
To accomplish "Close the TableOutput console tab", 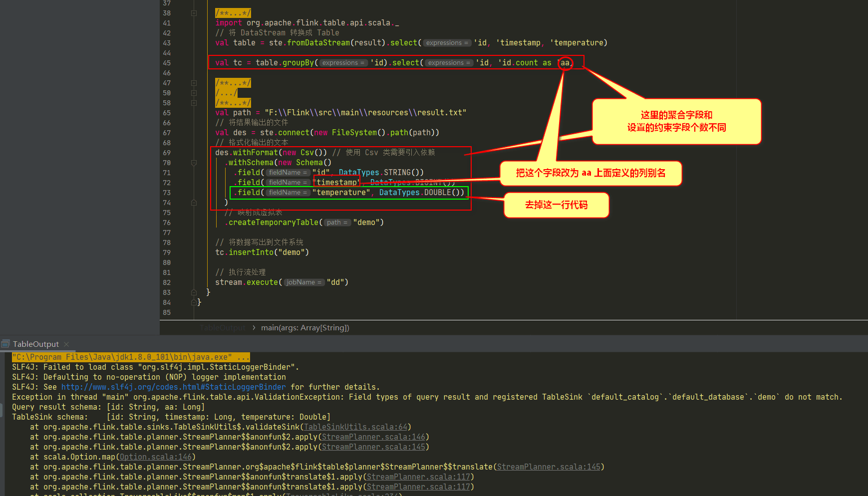I will tap(66, 344).
